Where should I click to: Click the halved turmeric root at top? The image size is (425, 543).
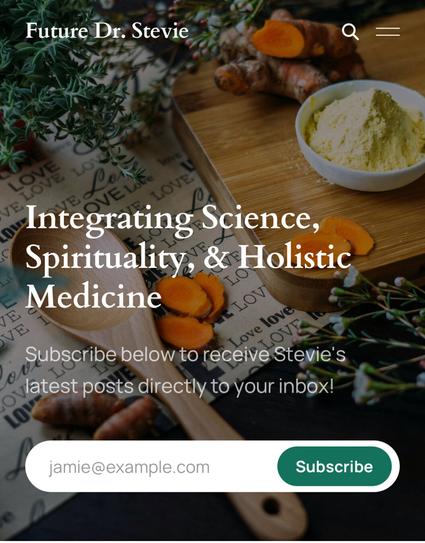click(x=278, y=38)
